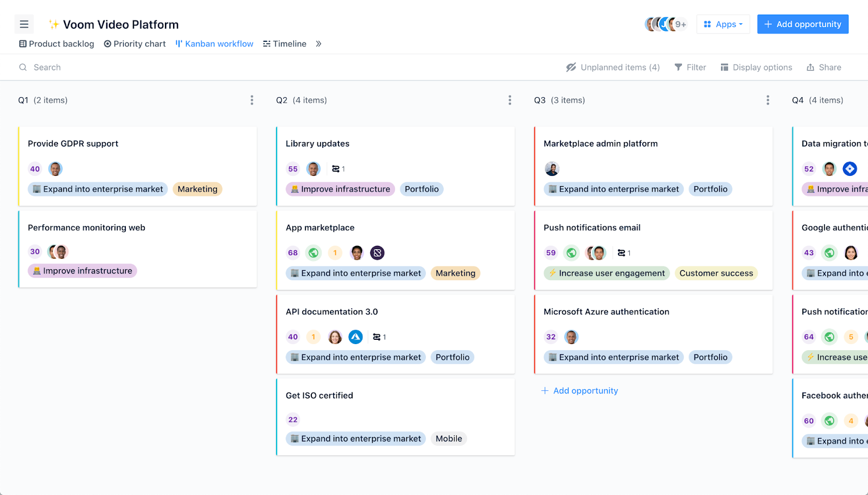This screenshot has height=495, width=868.
Task: Click the Q2 (4 items) column header
Action: pos(302,100)
